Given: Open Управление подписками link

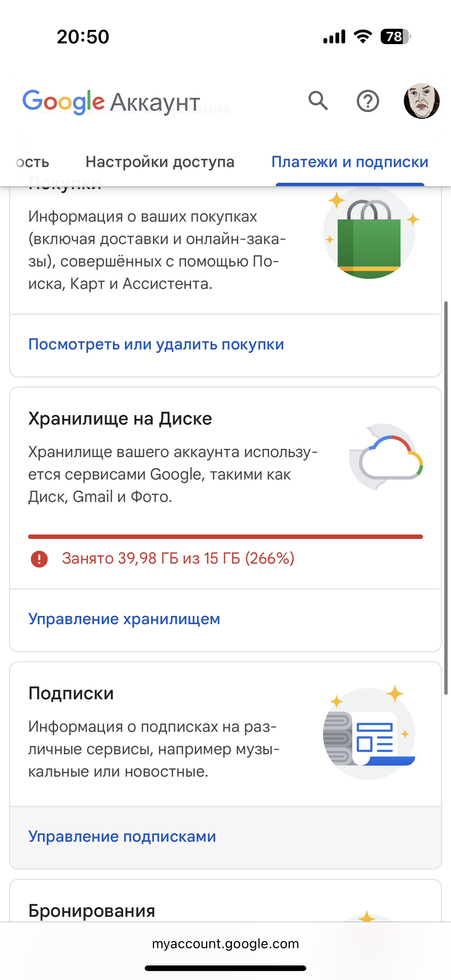Looking at the screenshot, I should (x=122, y=836).
